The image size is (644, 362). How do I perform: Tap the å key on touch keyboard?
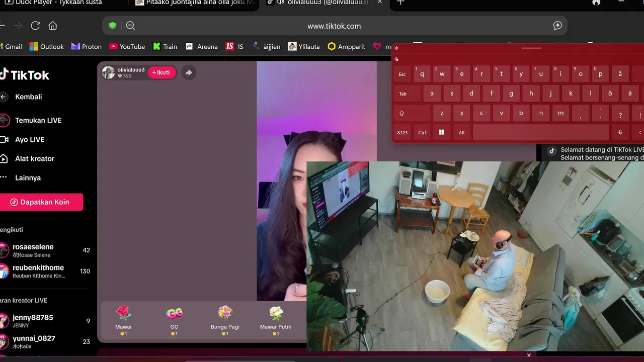[620, 74]
